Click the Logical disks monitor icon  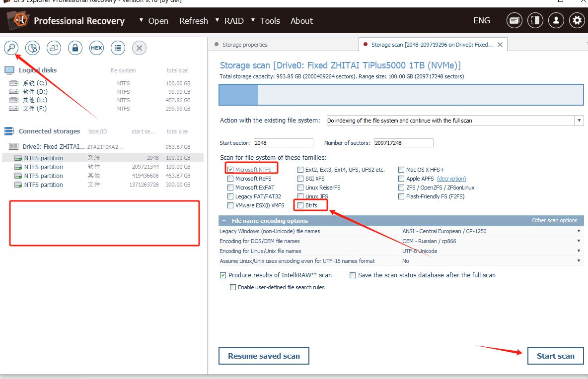click(9, 70)
